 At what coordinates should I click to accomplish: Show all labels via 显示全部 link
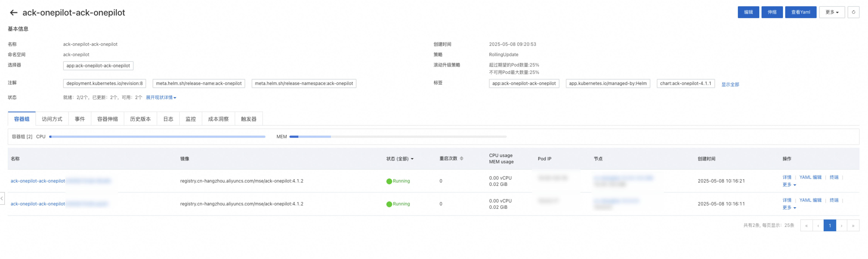[730, 84]
